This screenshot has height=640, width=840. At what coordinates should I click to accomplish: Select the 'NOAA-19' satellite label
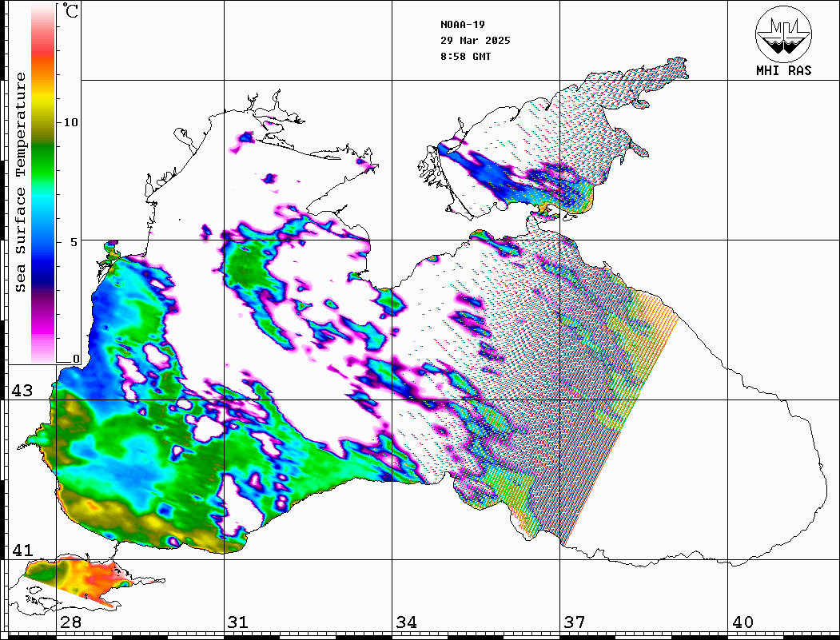[x=463, y=25]
